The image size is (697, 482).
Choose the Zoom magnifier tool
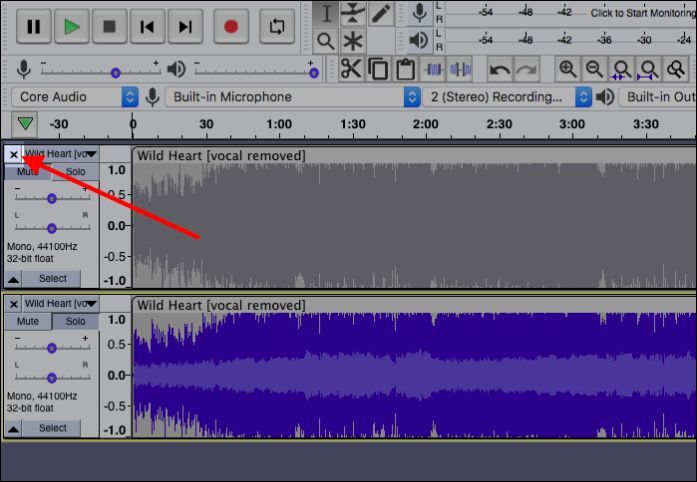(326, 41)
